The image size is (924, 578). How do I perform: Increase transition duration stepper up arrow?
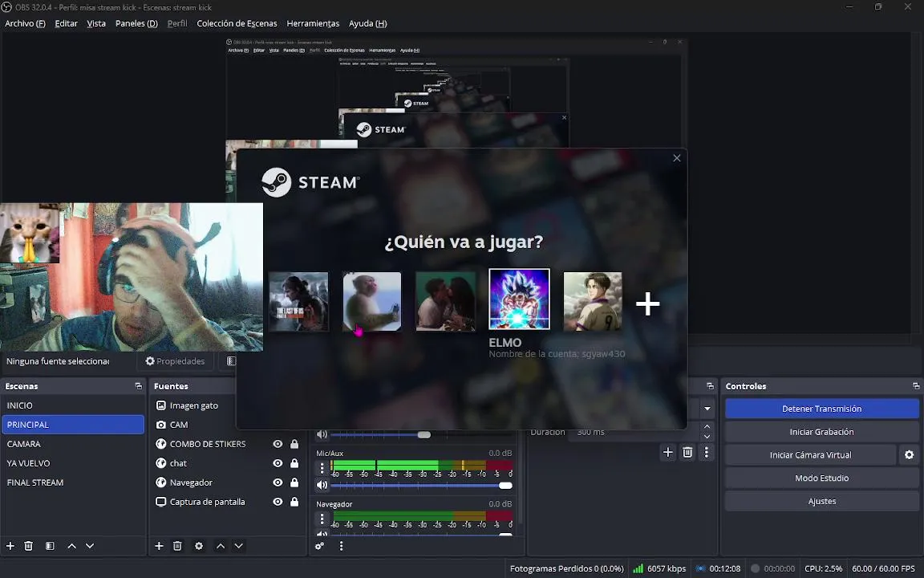[707, 427]
